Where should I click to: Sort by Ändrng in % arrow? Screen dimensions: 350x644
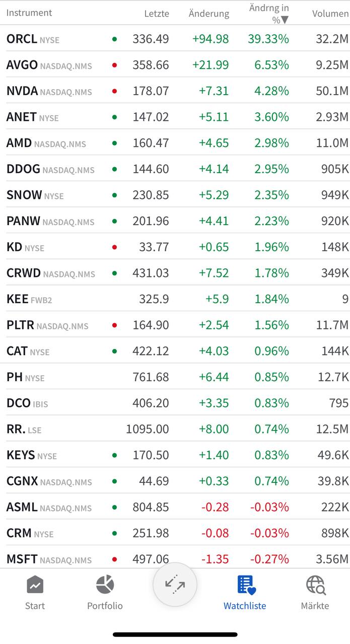(x=285, y=20)
